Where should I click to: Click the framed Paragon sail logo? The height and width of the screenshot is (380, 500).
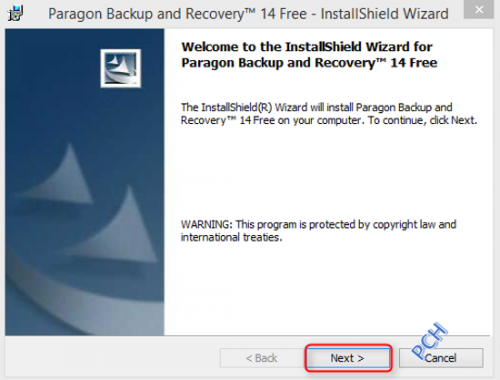(x=121, y=68)
